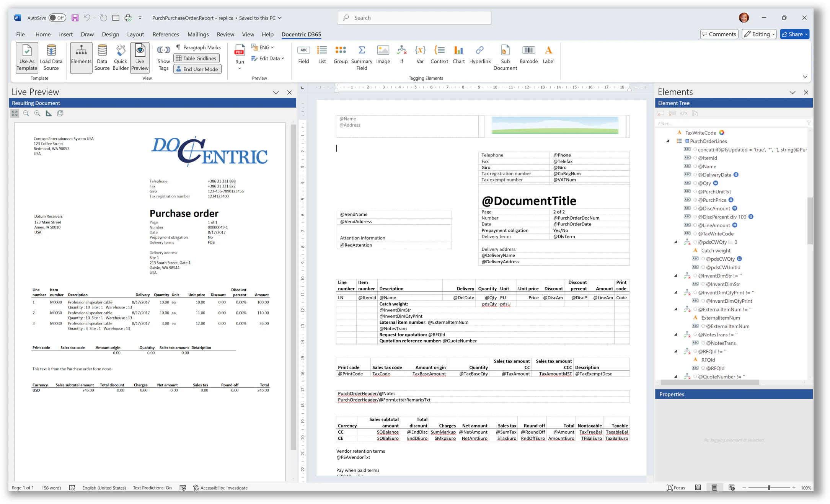The width and height of the screenshot is (830, 504).
Task: Insert a Field tagging element
Action: pos(303,55)
